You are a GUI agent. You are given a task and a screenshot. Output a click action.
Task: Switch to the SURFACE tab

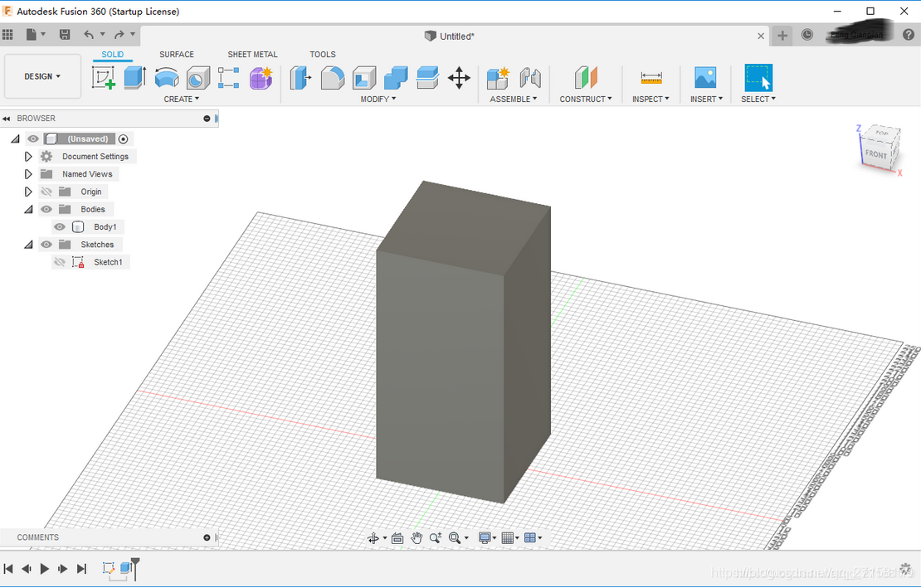[177, 55]
